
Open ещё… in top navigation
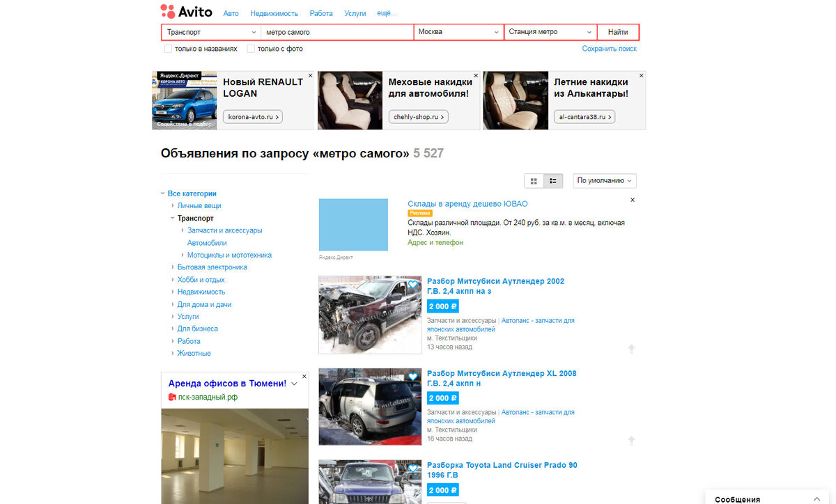(387, 13)
